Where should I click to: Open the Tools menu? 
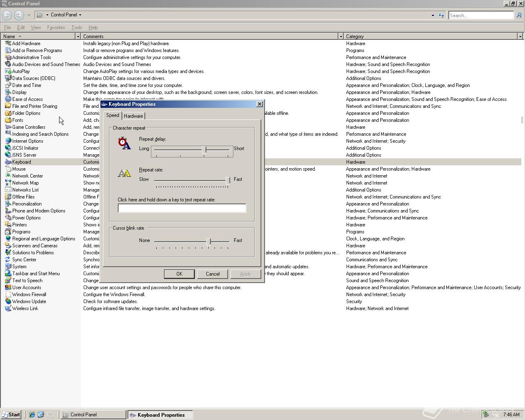tap(77, 27)
